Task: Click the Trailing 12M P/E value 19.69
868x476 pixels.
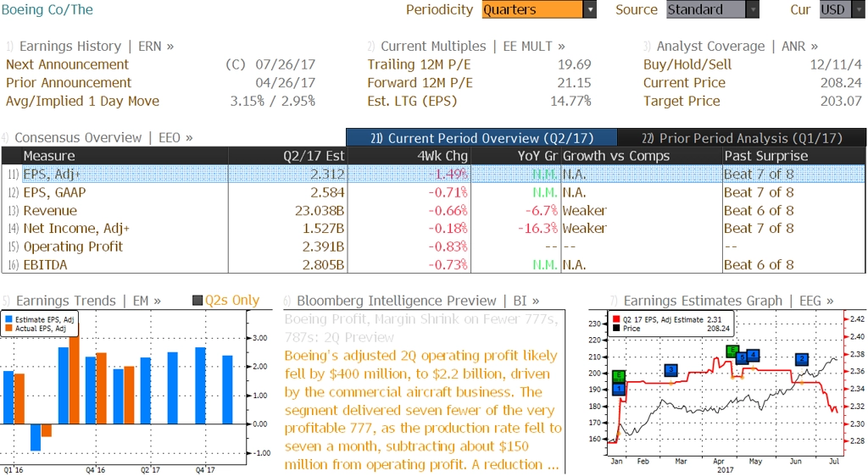Action: [574, 64]
